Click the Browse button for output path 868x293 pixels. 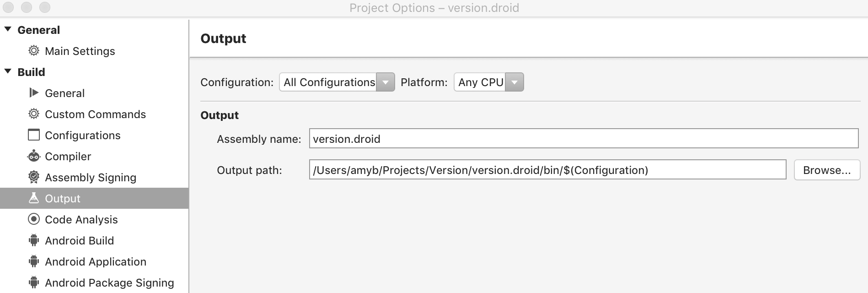[x=826, y=170]
